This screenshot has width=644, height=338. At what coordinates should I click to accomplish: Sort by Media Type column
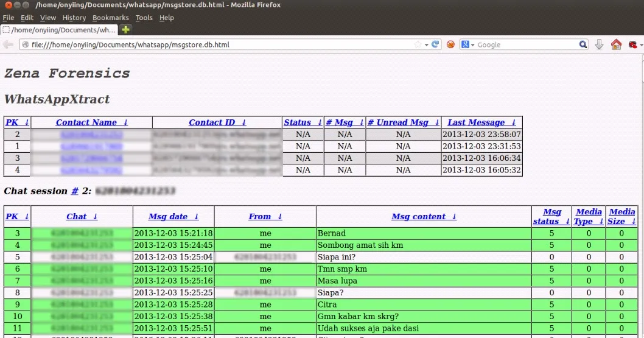pos(589,216)
